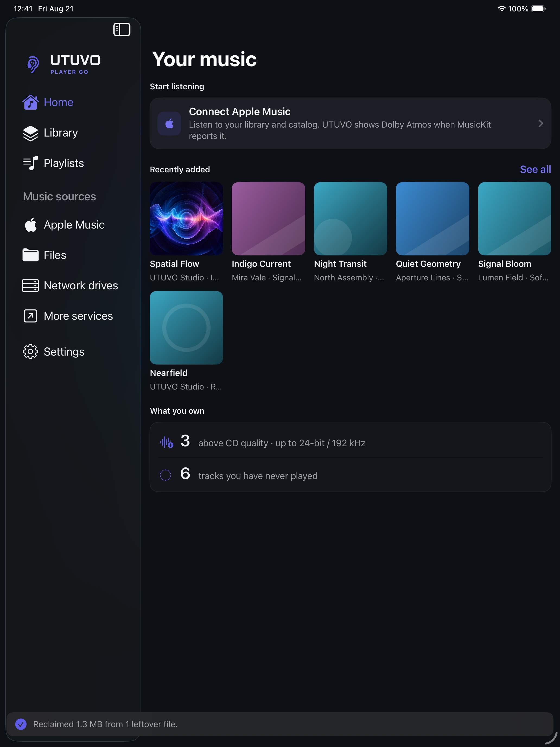
Task: Click the Your music heading
Action: point(204,59)
